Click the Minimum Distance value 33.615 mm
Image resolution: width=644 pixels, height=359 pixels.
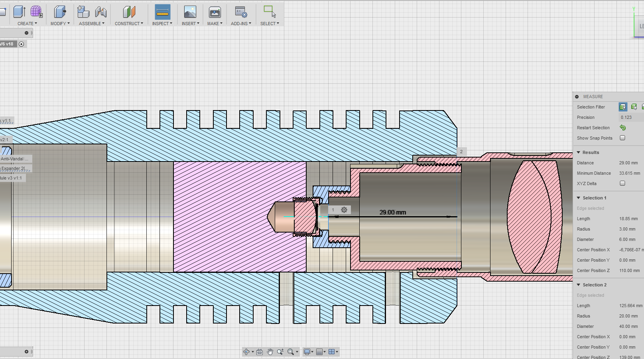point(630,173)
